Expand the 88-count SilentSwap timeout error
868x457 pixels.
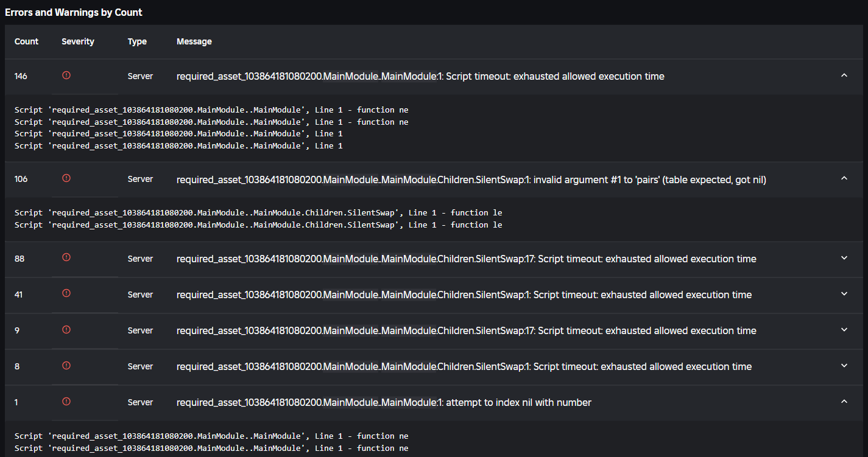(844, 258)
